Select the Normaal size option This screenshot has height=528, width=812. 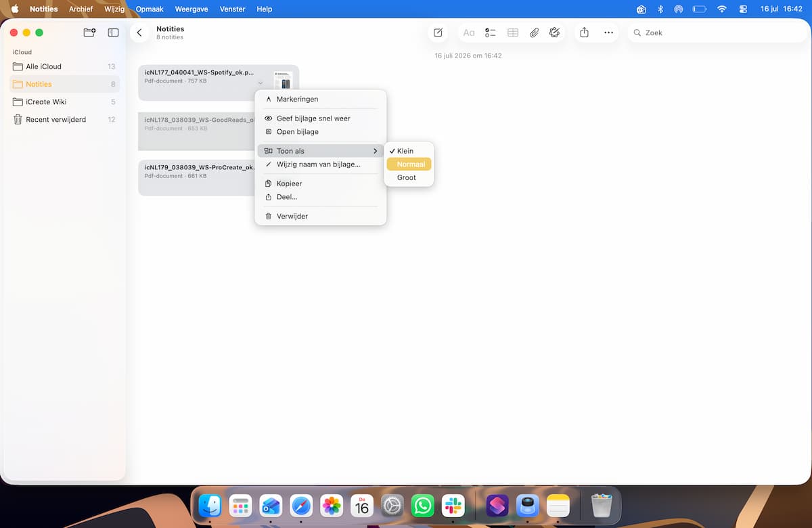tap(409, 164)
